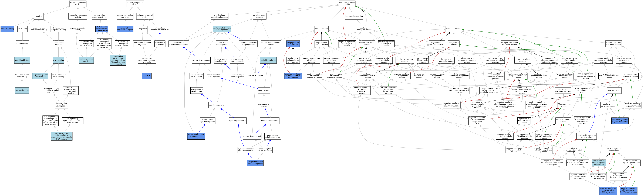Select the eye development node

pos(216,105)
